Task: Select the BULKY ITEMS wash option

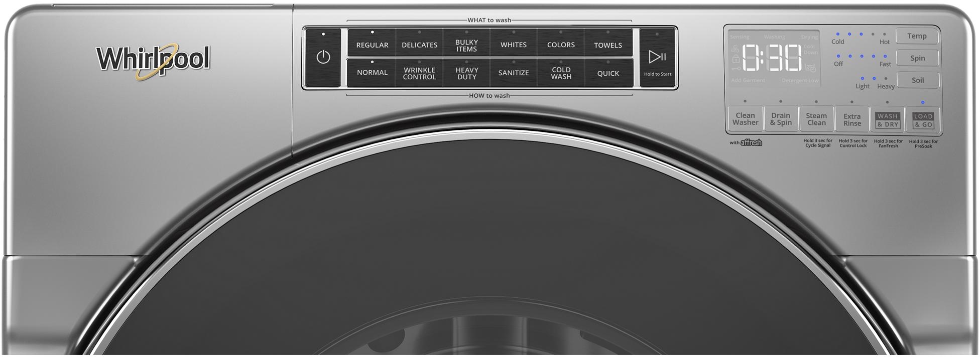Action: [466, 43]
